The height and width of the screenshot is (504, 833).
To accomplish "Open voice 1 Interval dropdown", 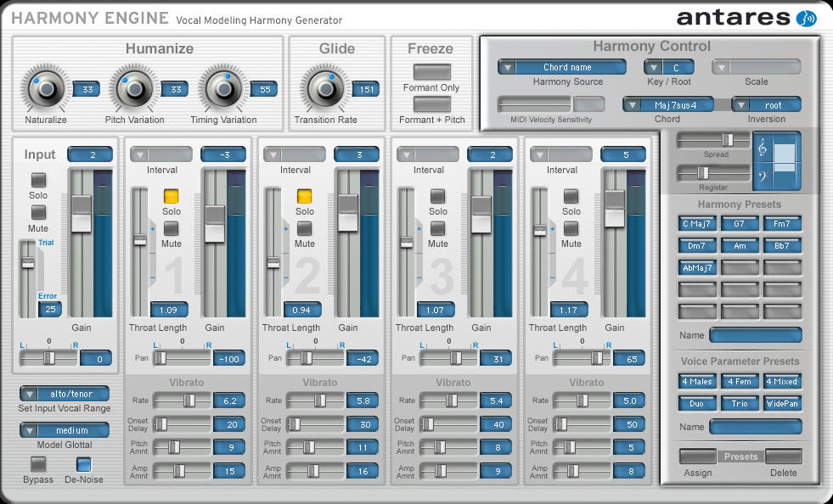I will pyautogui.click(x=161, y=154).
